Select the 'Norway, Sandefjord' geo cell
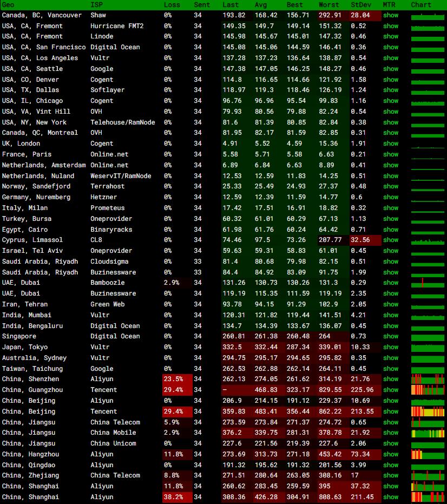 (36, 186)
